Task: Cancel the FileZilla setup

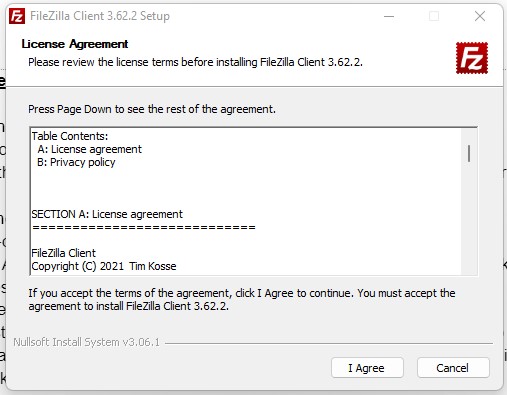Action: [x=453, y=368]
